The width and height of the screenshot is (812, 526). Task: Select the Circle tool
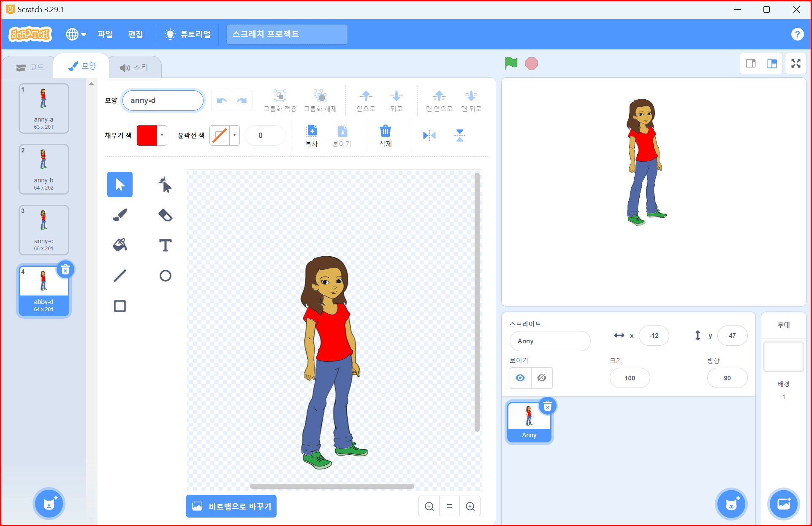(165, 276)
